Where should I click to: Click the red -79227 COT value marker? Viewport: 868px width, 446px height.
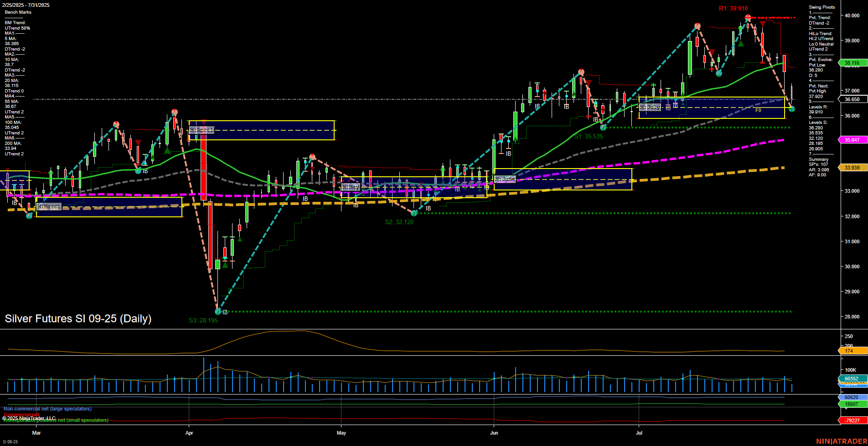pyautogui.click(x=852, y=420)
